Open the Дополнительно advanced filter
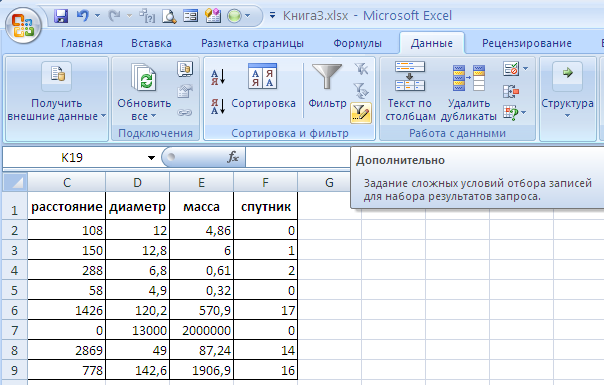 tap(361, 113)
